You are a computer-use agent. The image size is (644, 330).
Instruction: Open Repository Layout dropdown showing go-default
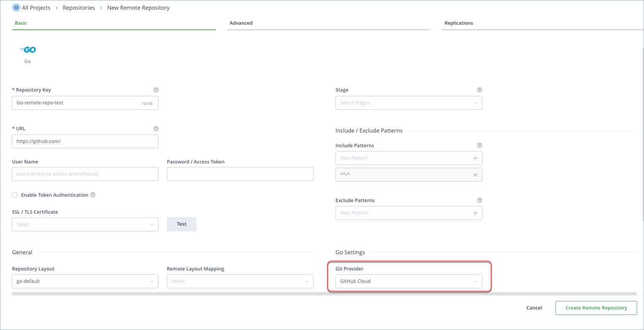click(85, 281)
